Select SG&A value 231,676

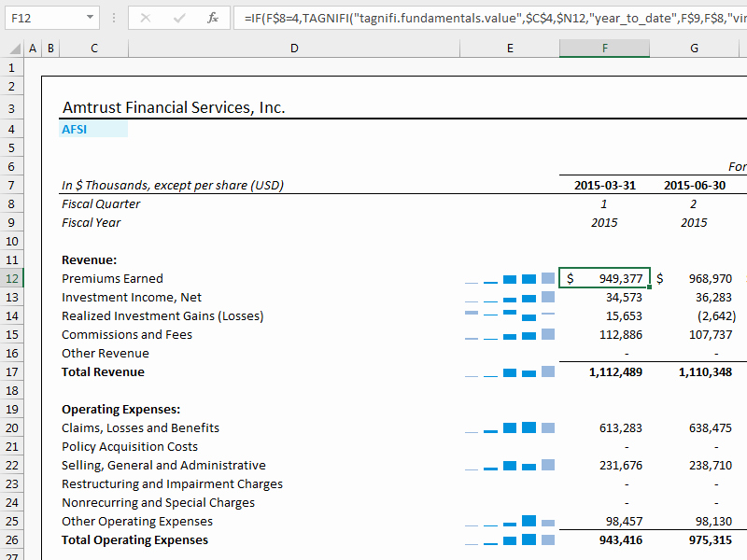coord(621,465)
